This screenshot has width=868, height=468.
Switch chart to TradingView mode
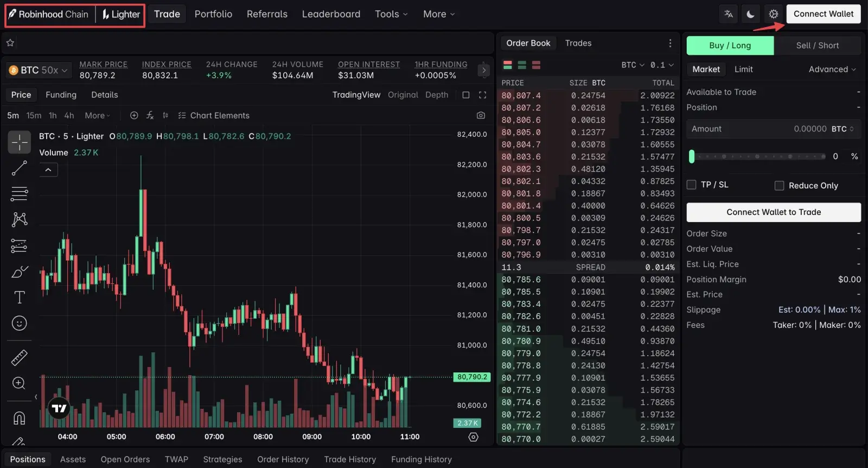click(356, 95)
